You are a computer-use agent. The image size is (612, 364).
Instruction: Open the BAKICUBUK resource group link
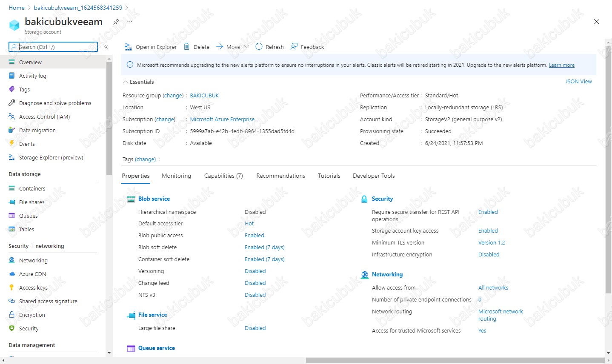coord(204,95)
